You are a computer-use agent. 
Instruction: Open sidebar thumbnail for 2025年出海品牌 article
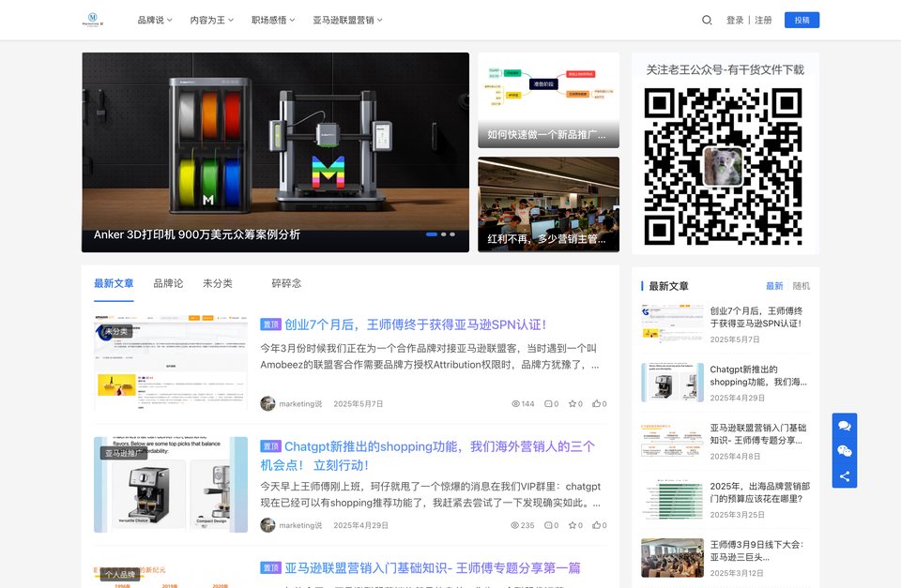coord(672,499)
